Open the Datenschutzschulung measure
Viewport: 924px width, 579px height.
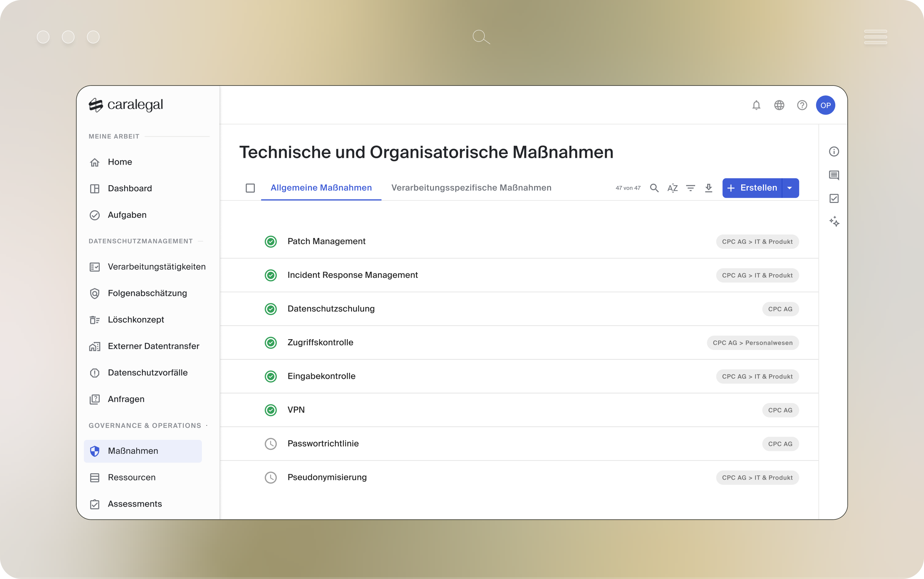point(331,309)
